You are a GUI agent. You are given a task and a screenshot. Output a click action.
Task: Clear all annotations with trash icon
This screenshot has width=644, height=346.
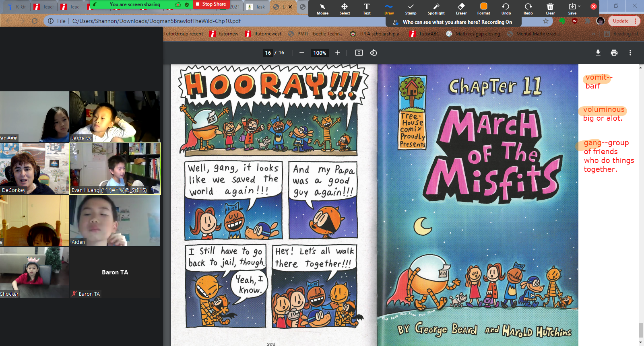point(550,8)
